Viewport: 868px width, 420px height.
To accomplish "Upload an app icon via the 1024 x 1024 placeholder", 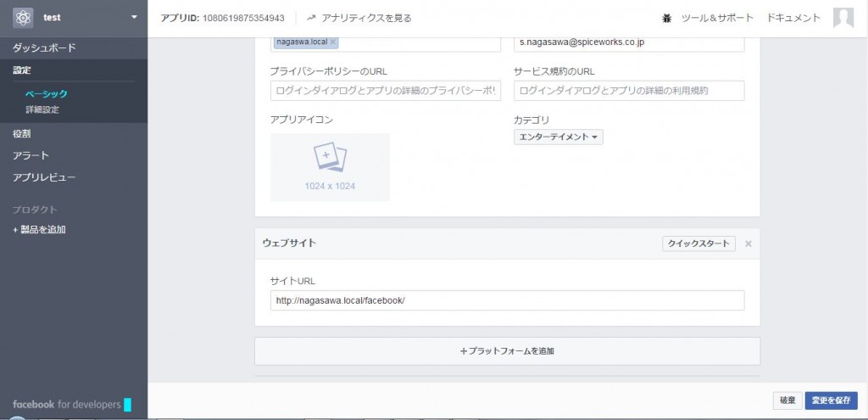I will point(330,167).
